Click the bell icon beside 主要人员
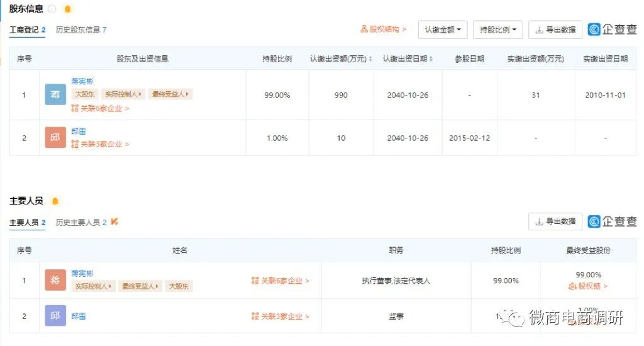644x346 pixels. (x=55, y=201)
